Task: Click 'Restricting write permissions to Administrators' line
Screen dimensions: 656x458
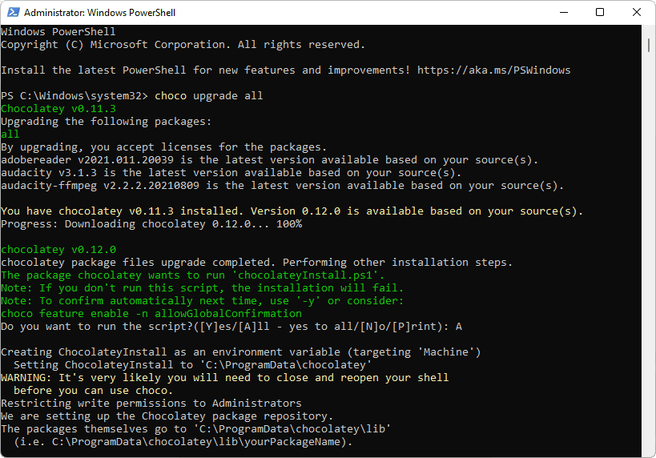Action: point(151,404)
